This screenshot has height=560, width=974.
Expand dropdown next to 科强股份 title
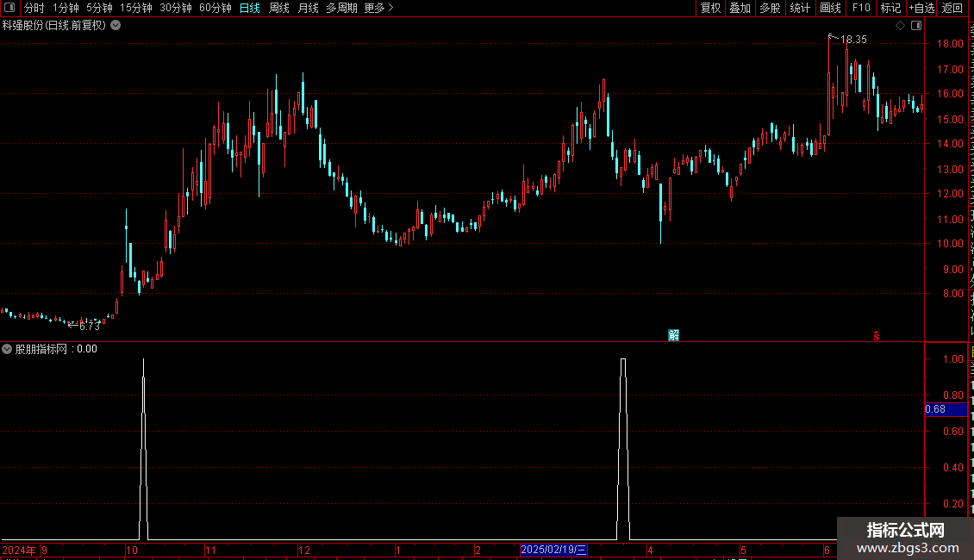[x=116, y=26]
